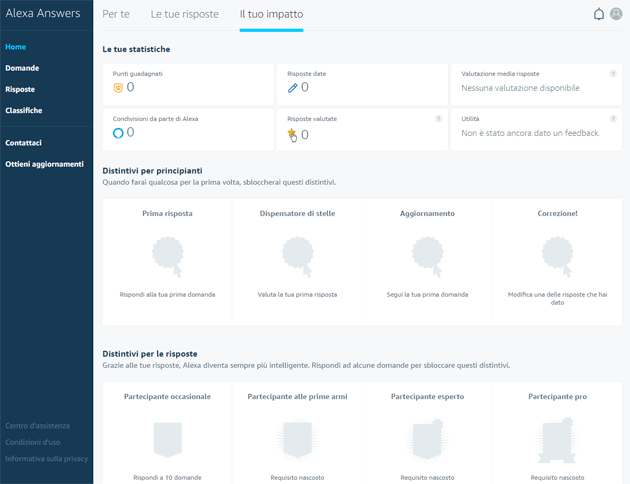Click the Partecipante occasionale shield badge
This screenshot has width=630, height=484.
pyautogui.click(x=167, y=438)
